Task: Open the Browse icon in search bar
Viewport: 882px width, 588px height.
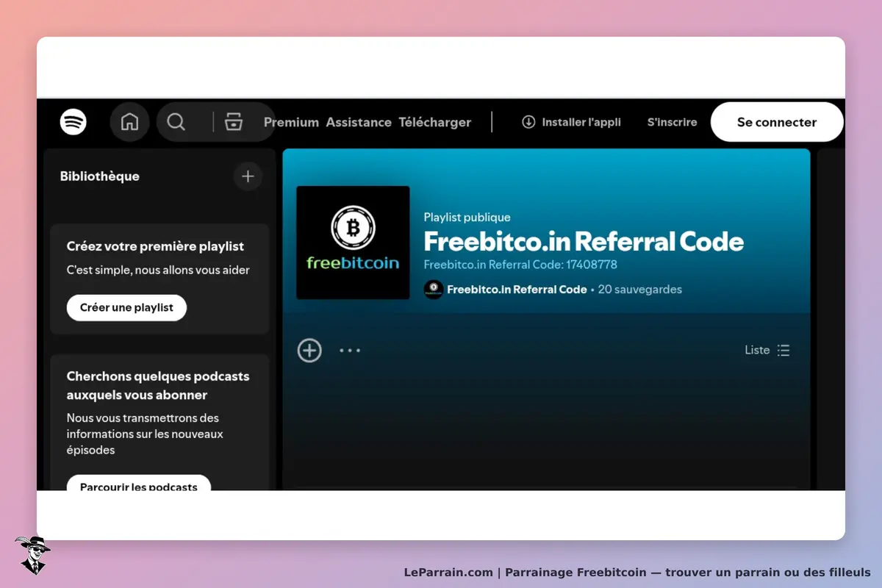Action: [x=234, y=122]
